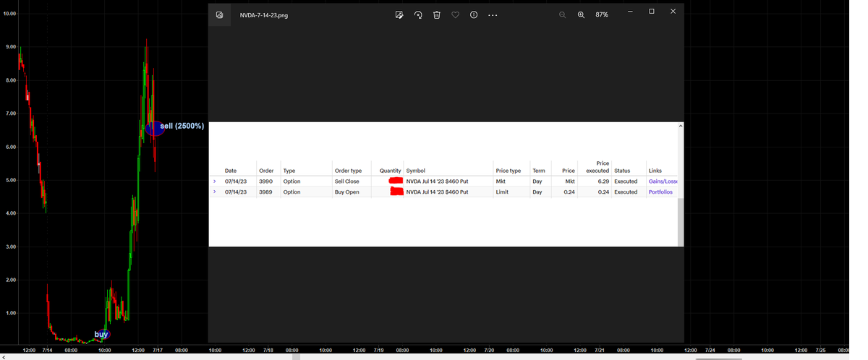868x360 pixels.
Task: Click the 1.00 price axis label
Action: (11, 313)
